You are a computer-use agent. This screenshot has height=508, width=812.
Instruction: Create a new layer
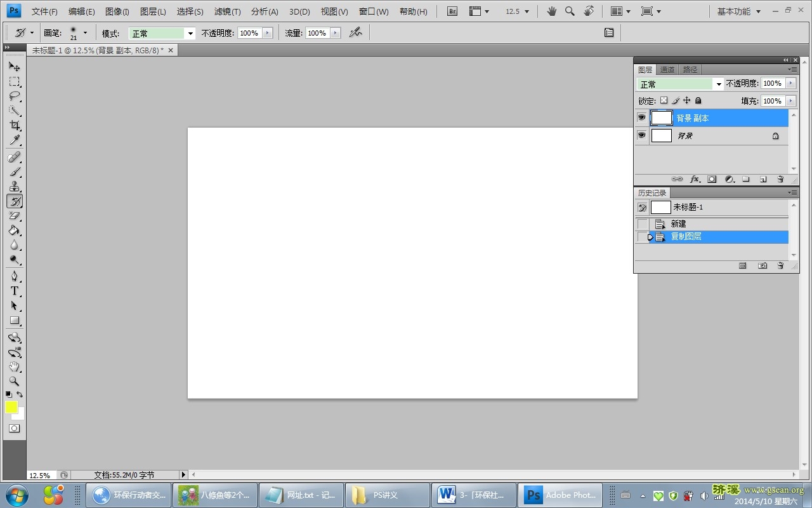[x=763, y=180]
